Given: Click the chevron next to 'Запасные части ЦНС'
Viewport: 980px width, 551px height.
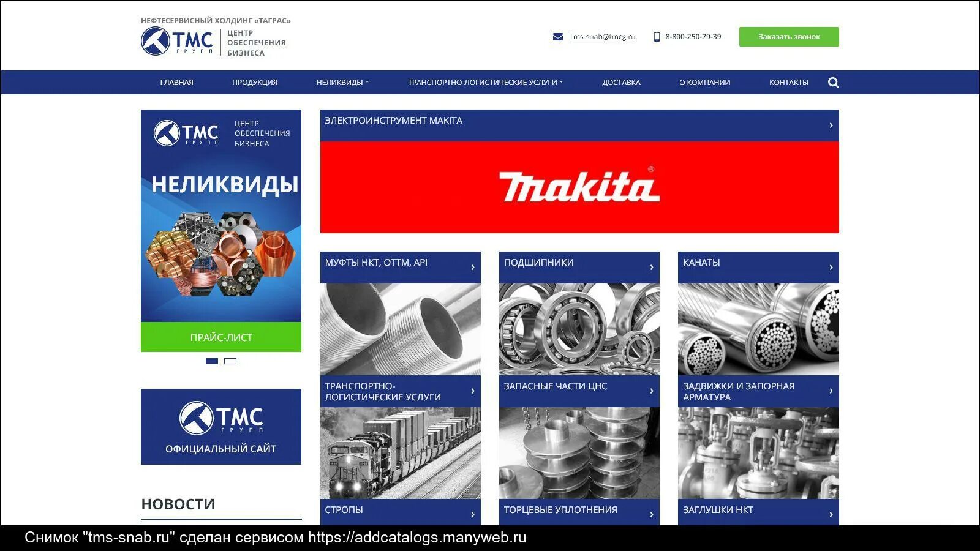Looking at the screenshot, I should pyautogui.click(x=652, y=391).
